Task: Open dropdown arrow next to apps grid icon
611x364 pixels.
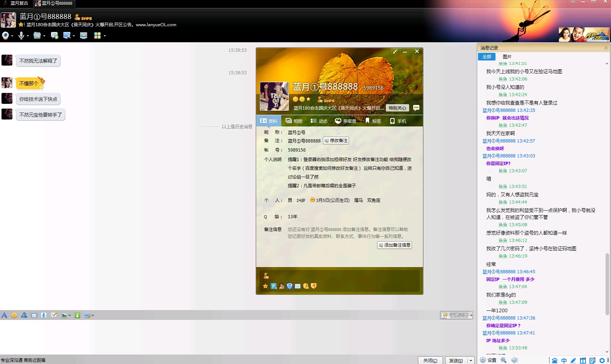Action: (105, 36)
